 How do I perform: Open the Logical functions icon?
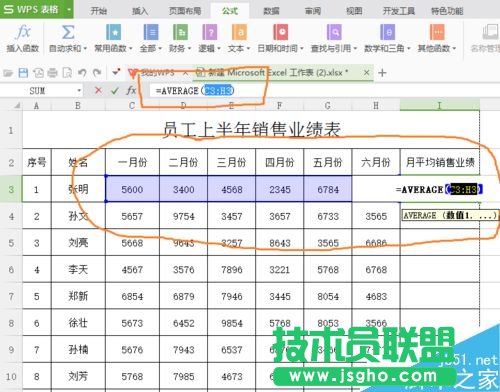[210, 32]
